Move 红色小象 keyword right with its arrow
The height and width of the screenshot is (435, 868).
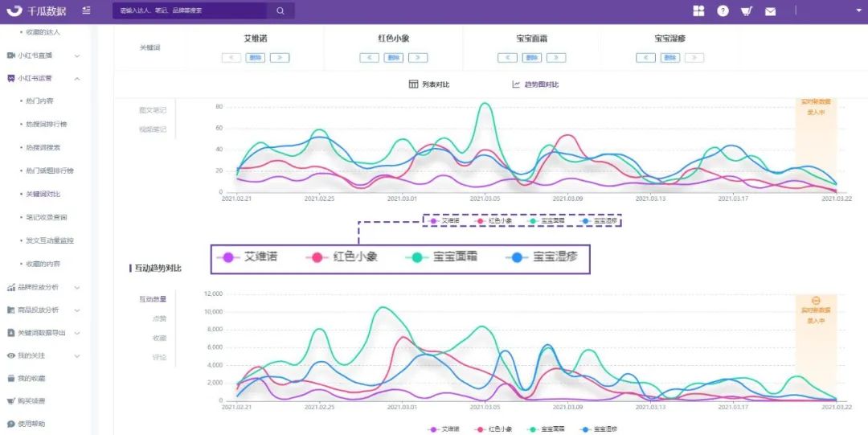tap(418, 58)
